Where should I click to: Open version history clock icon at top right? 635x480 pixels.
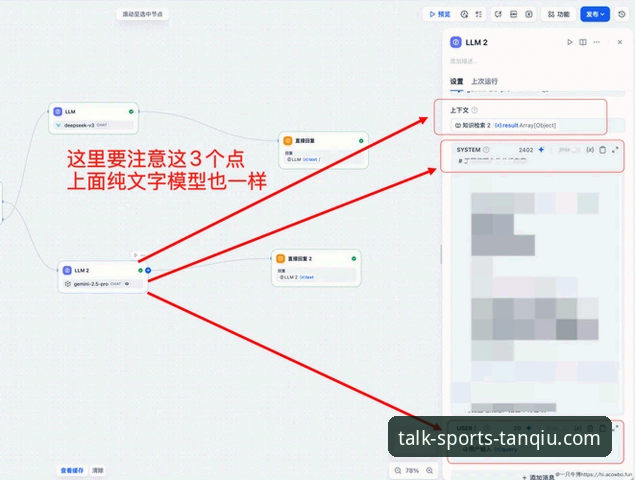pyautogui.click(x=622, y=14)
